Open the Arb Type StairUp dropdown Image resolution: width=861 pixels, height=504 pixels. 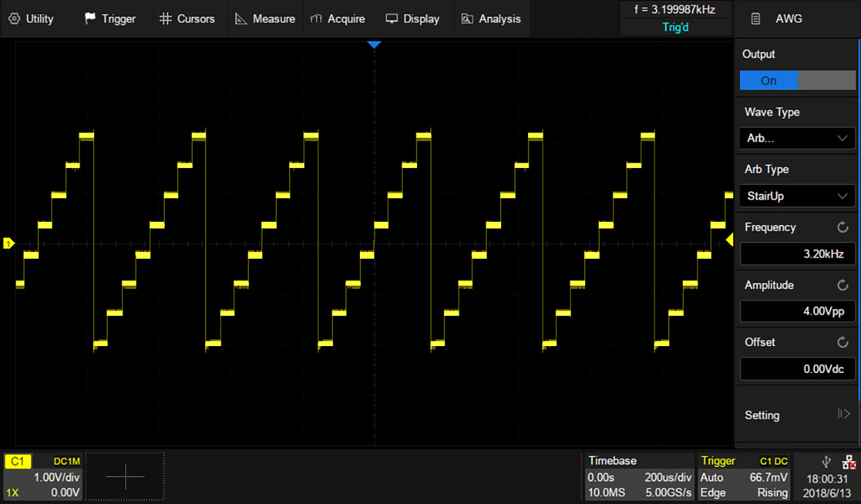796,196
